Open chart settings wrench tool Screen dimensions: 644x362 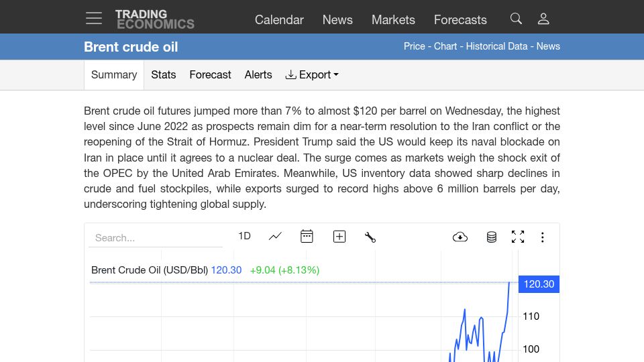click(x=370, y=237)
